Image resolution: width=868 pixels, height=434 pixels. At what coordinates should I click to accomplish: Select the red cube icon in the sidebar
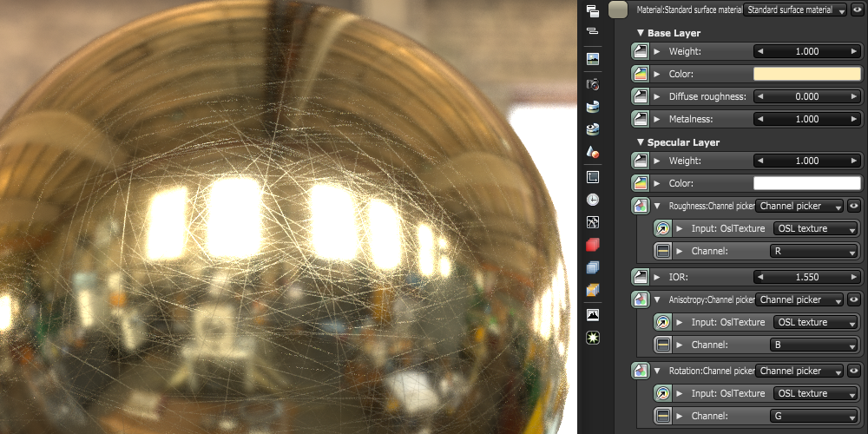tap(593, 245)
